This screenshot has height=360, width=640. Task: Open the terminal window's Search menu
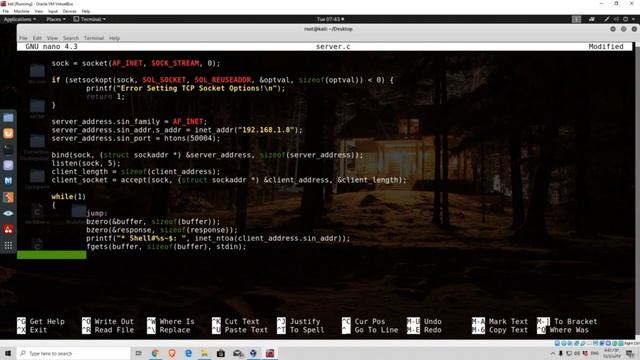coord(71,38)
